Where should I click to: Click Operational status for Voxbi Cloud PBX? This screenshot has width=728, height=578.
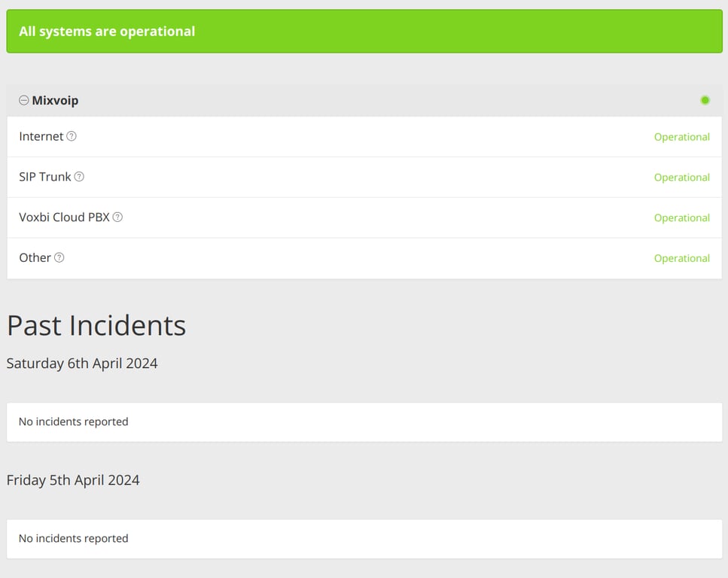[681, 218]
